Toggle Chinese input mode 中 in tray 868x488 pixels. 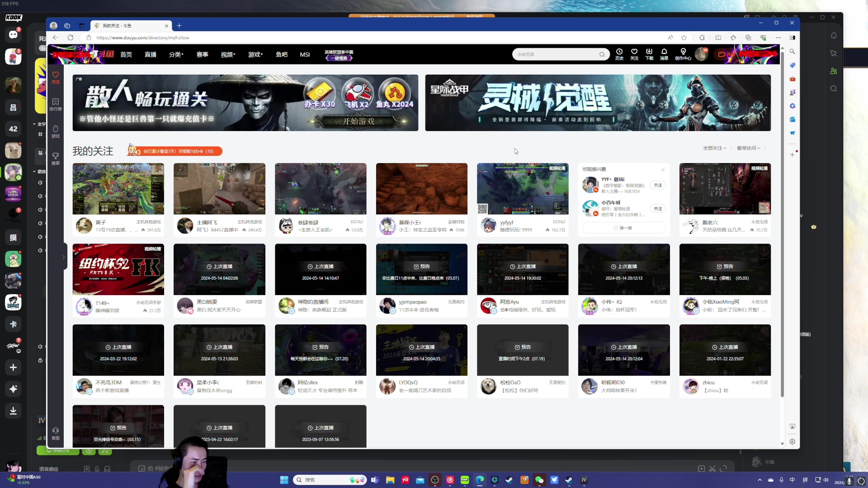792,480
